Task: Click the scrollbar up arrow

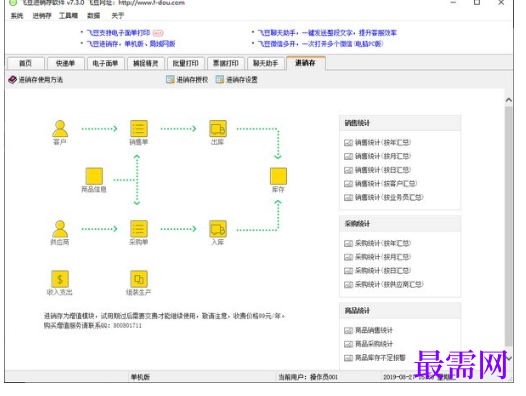Action: click(x=509, y=100)
